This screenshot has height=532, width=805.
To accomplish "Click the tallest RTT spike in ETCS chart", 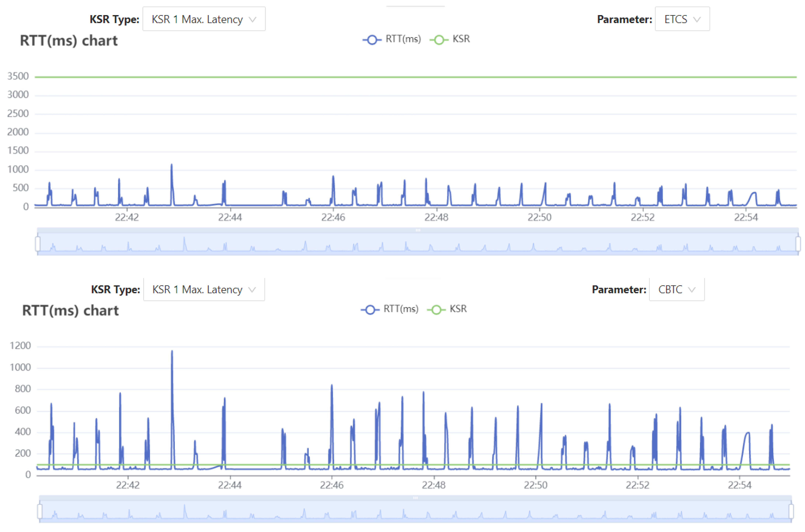I will pyautogui.click(x=171, y=166).
